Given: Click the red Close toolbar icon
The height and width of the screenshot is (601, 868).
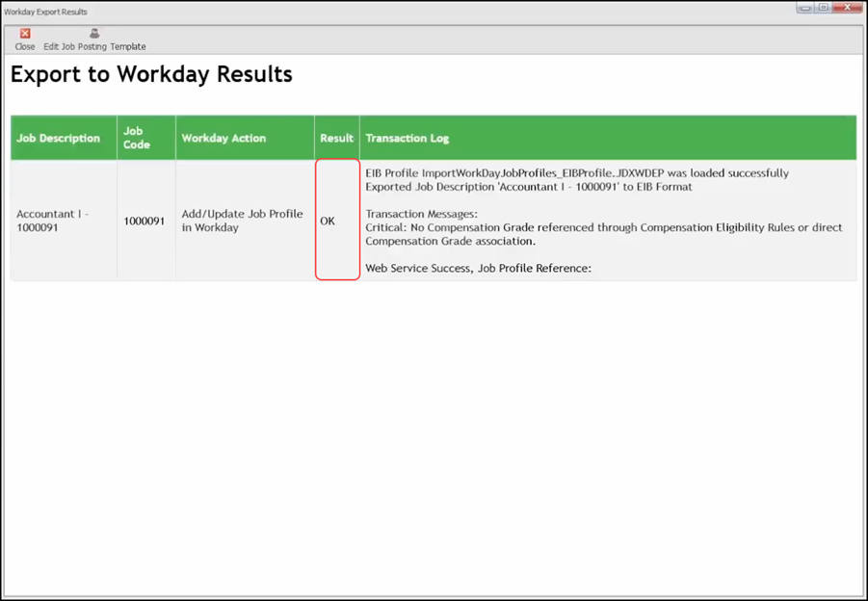Looking at the screenshot, I should 25,34.
